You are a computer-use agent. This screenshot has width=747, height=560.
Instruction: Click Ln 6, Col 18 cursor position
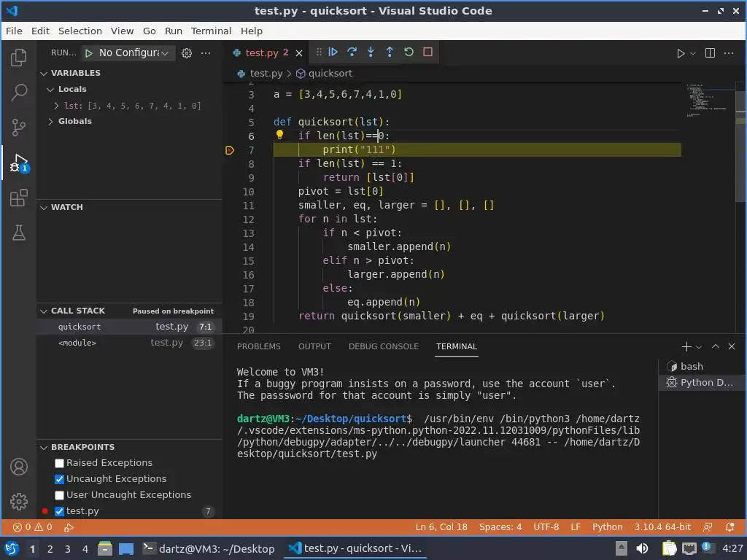tap(441, 527)
